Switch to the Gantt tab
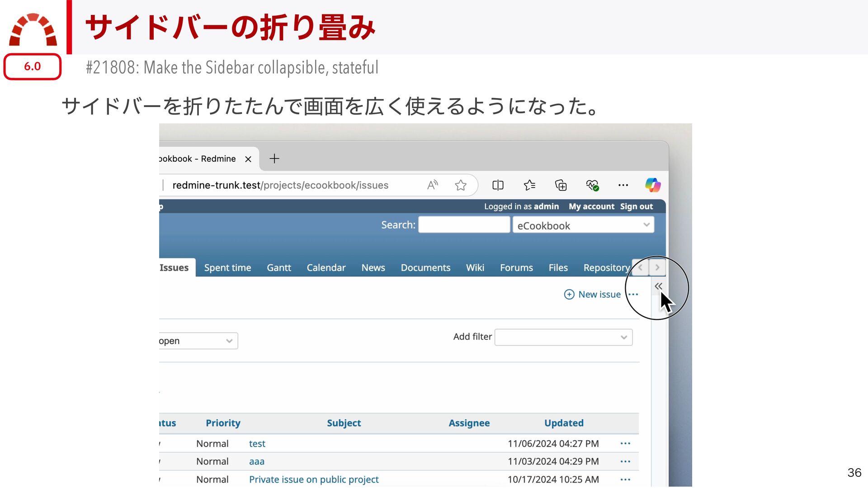The height and width of the screenshot is (488, 868). (x=278, y=267)
